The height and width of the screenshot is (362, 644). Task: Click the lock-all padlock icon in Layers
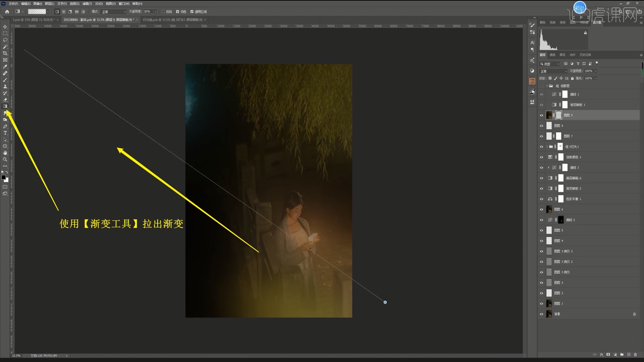572,78
